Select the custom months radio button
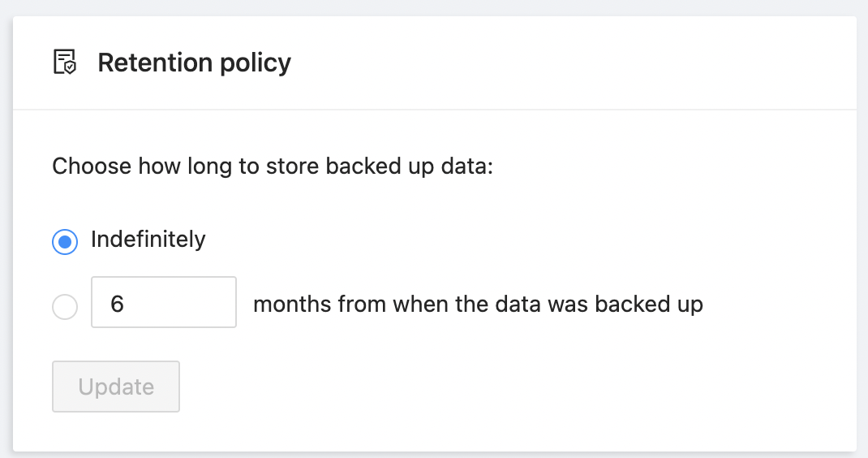Screen dimensions: 868x458 coord(65,306)
